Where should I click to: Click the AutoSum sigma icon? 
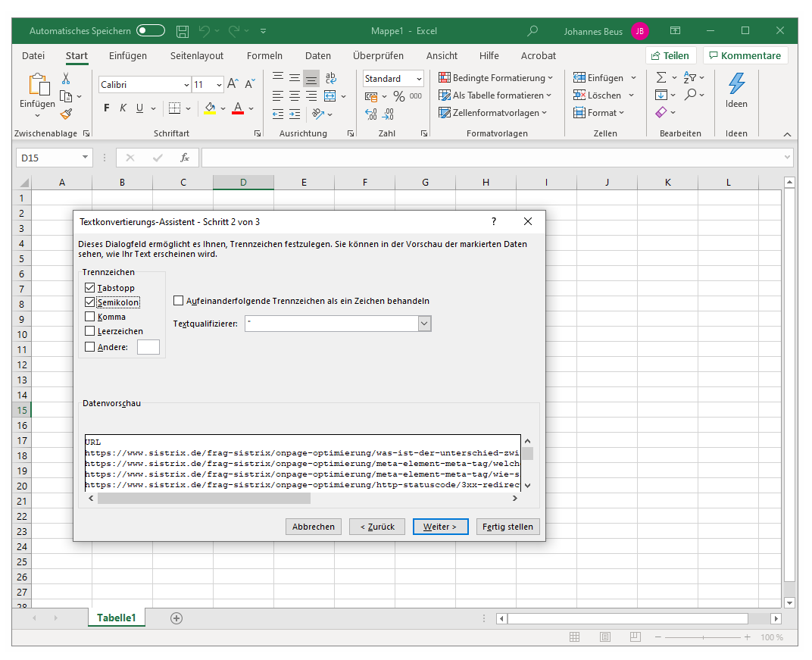pyautogui.click(x=661, y=77)
